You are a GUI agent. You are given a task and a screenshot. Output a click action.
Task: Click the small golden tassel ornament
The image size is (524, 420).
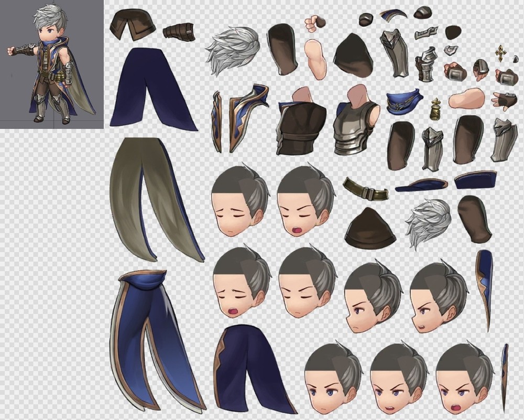coord(434,109)
